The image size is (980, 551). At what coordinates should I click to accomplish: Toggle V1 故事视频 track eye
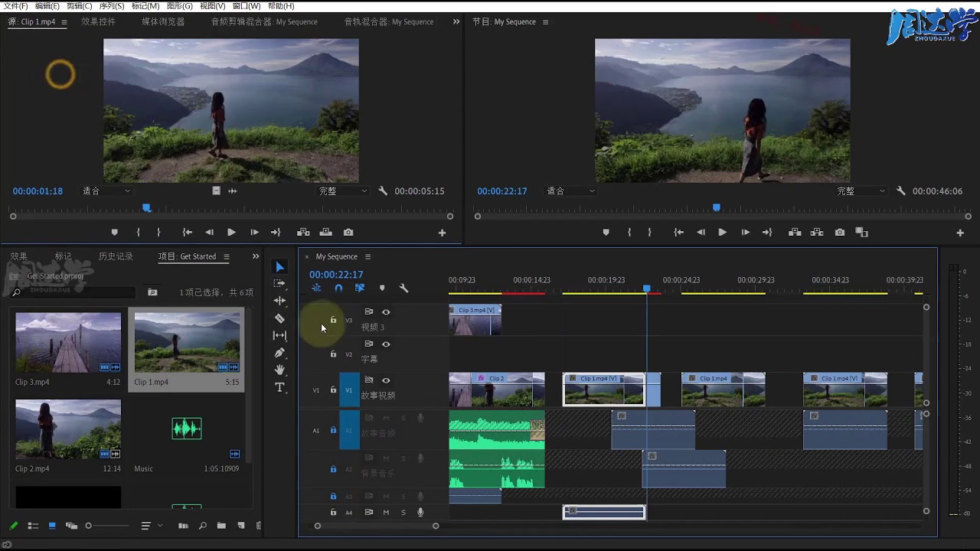386,380
